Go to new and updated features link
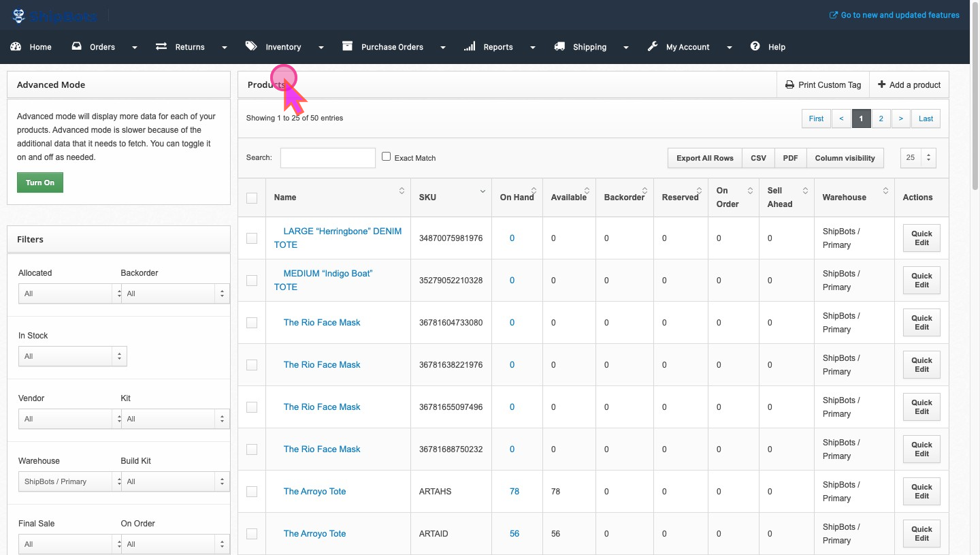The image size is (980, 555). pyautogui.click(x=900, y=15)
